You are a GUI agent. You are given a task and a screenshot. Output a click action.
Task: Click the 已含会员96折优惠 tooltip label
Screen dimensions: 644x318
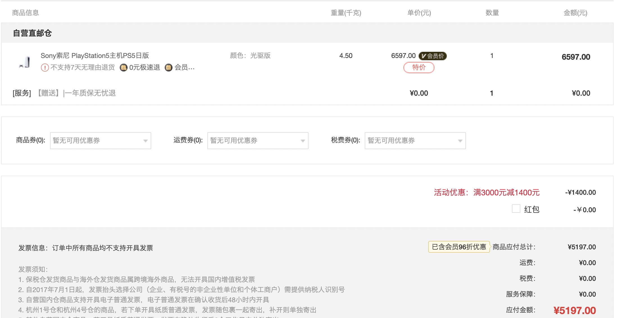pos(459,247)
